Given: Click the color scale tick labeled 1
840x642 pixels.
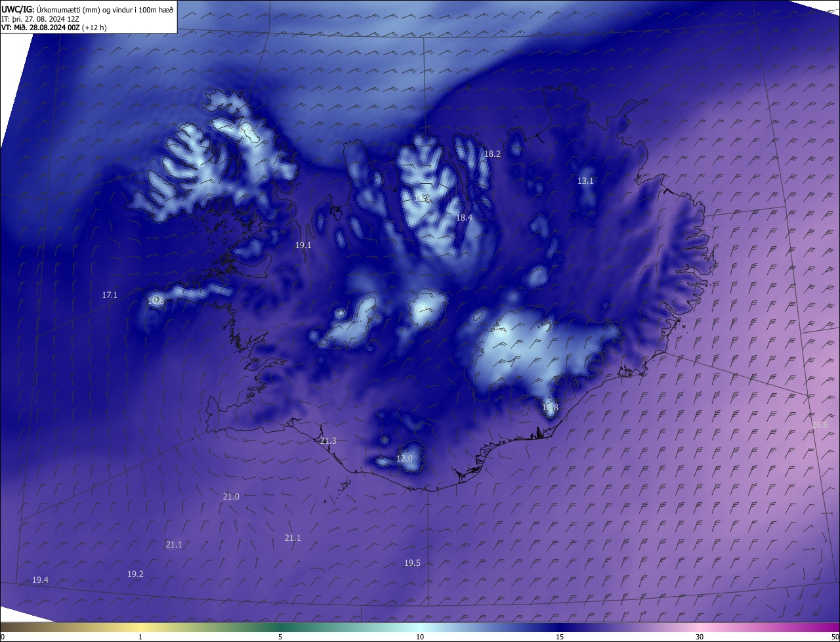Looking at the screenshot, I should (x=140, y=637).
